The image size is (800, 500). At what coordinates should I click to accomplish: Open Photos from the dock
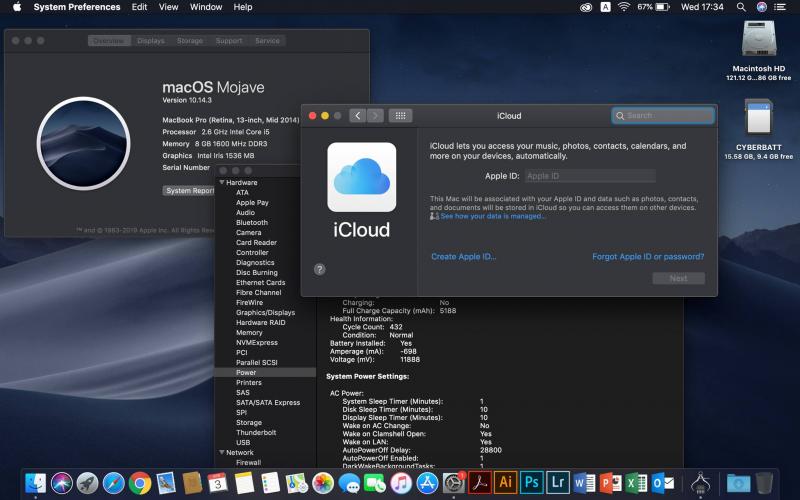pos(323,483)
